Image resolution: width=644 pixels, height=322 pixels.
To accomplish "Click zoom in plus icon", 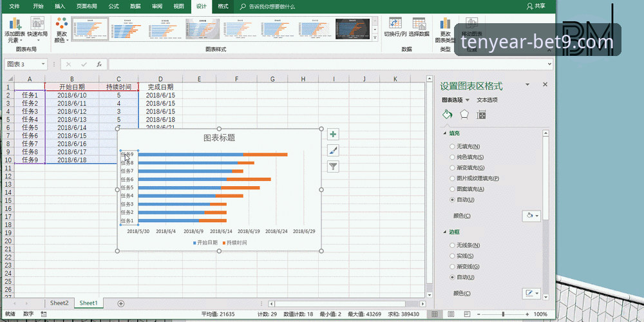I will tap(527, 314).
